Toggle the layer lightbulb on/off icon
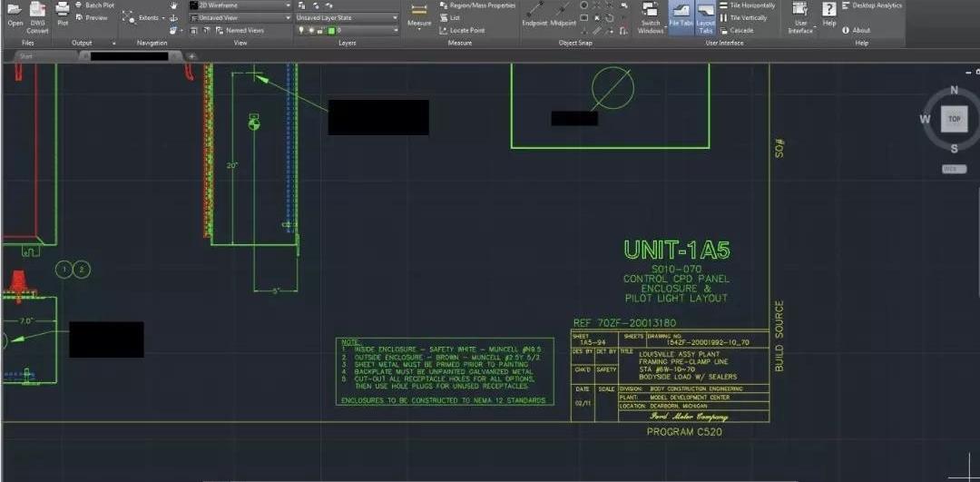Screen dimensions: 980x482 tap(302, 30)
